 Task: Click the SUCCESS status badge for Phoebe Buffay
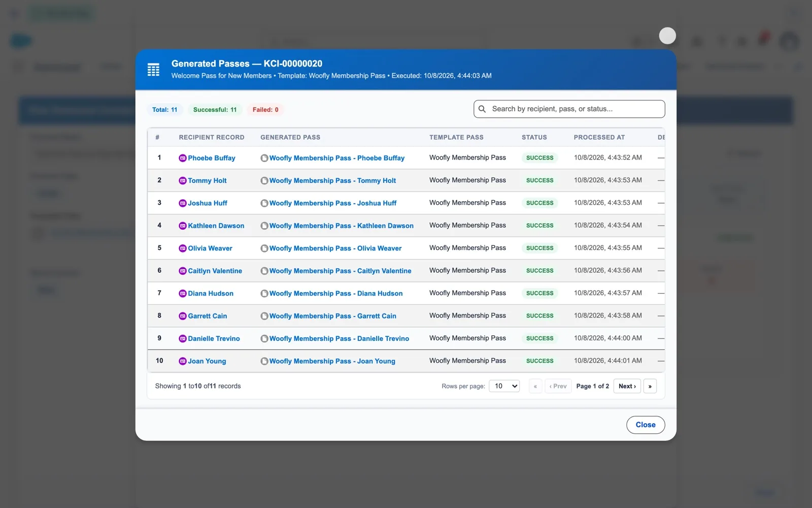click(539, 158)
